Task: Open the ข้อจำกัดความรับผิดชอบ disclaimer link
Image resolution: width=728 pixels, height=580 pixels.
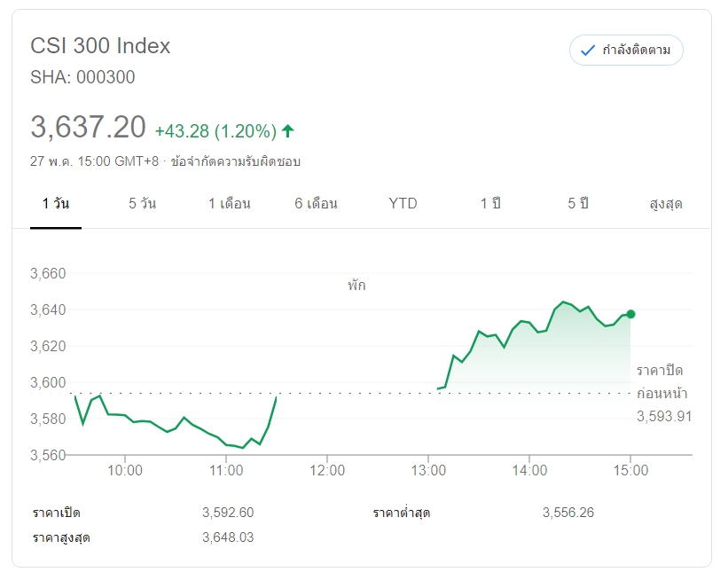Action: (x=236, y=161)
